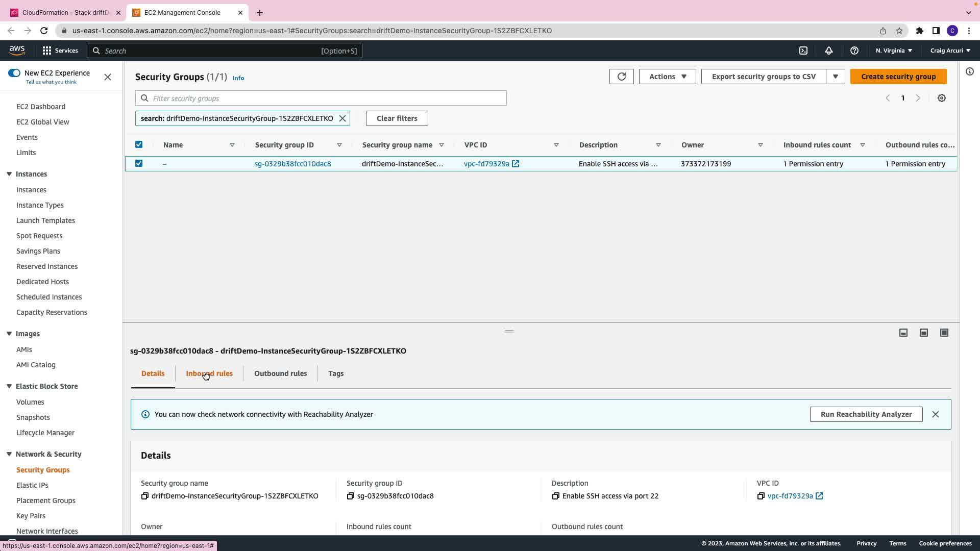Refresh the security groups list
This screenshot has width=980, height=551.
621,77
